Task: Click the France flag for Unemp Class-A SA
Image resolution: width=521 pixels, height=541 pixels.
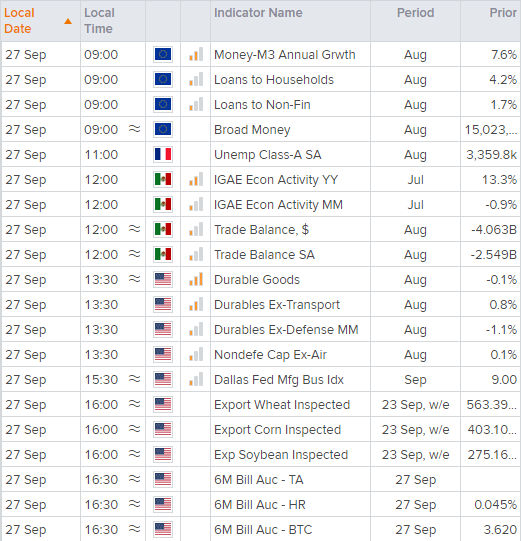Action: pyautogui.click(x=163, y=155)
